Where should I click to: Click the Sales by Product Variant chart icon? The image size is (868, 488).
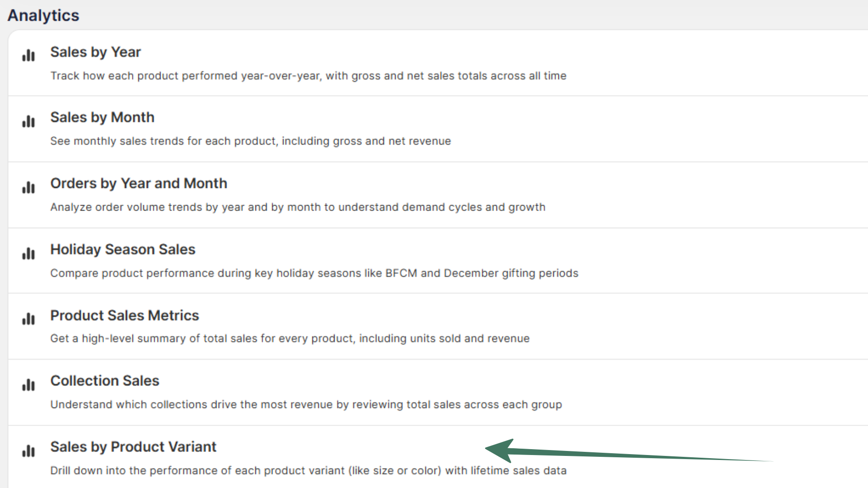point(28,450)
